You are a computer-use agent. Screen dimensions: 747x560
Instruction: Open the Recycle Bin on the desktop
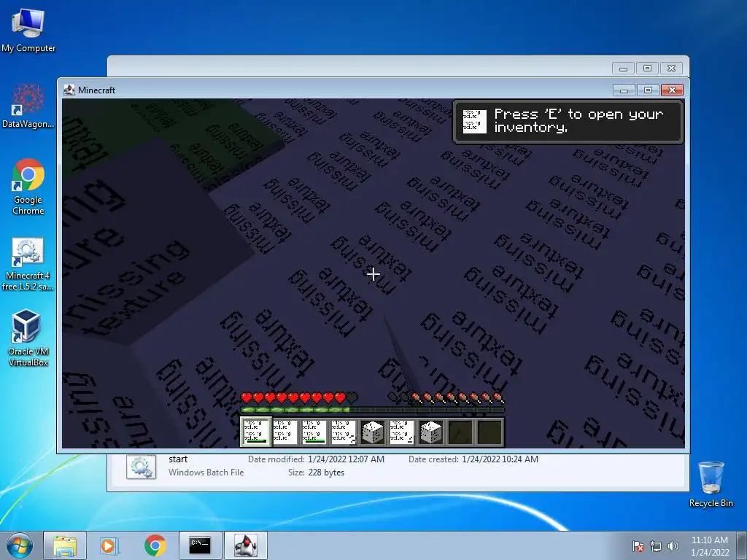click(x=711, y=483)
